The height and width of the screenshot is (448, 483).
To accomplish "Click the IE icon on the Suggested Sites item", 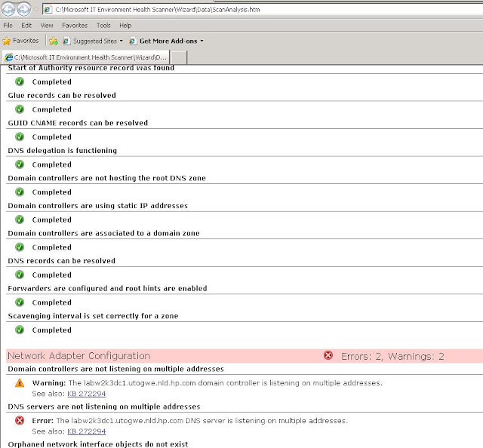I will point(66,41).
